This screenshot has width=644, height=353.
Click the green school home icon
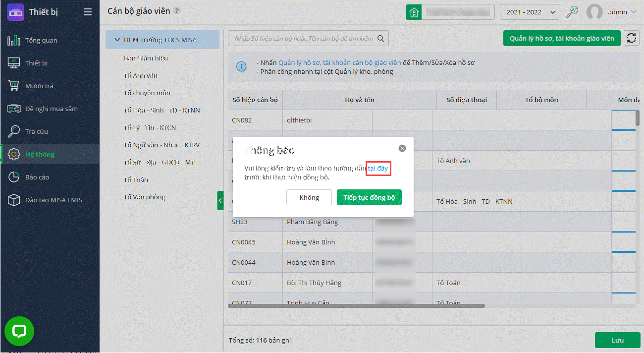414,12
